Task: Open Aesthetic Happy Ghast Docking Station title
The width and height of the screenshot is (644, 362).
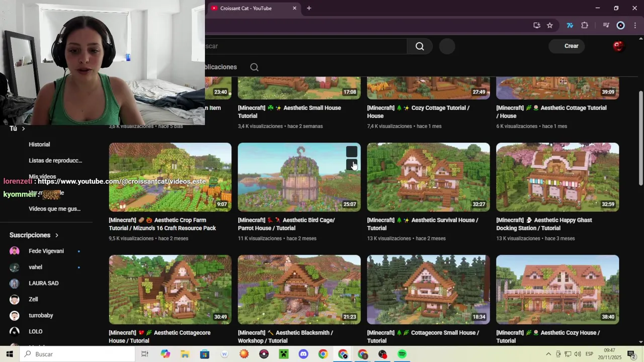Action: click(544, 224)
